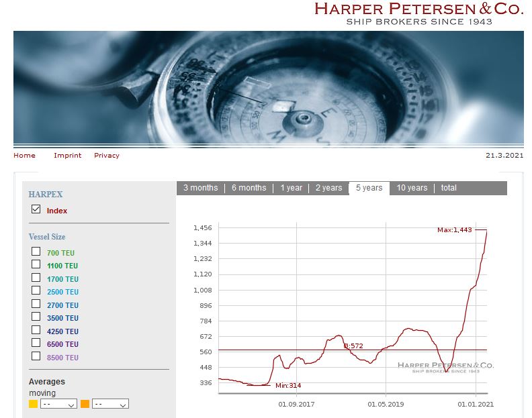Go to the Home page link
This screenshot has width=532, height=418.
click(24, 156)
